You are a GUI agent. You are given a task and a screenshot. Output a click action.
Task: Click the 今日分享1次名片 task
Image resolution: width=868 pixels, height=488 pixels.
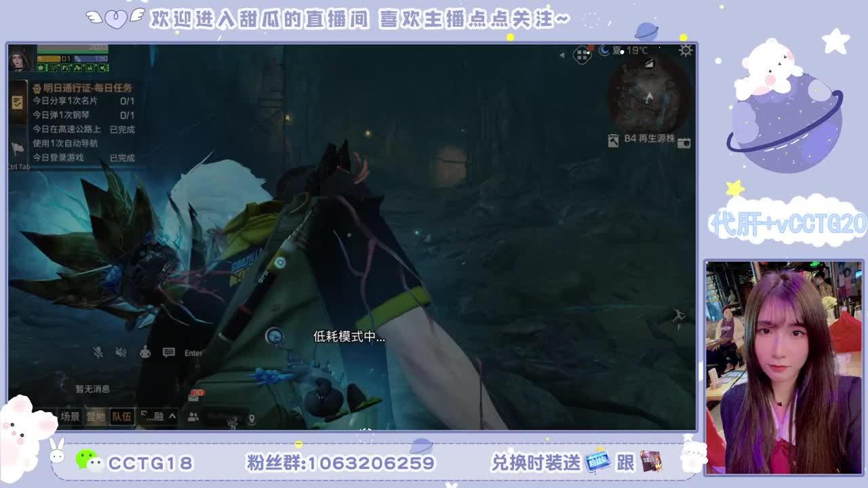(x=65, y=100)
